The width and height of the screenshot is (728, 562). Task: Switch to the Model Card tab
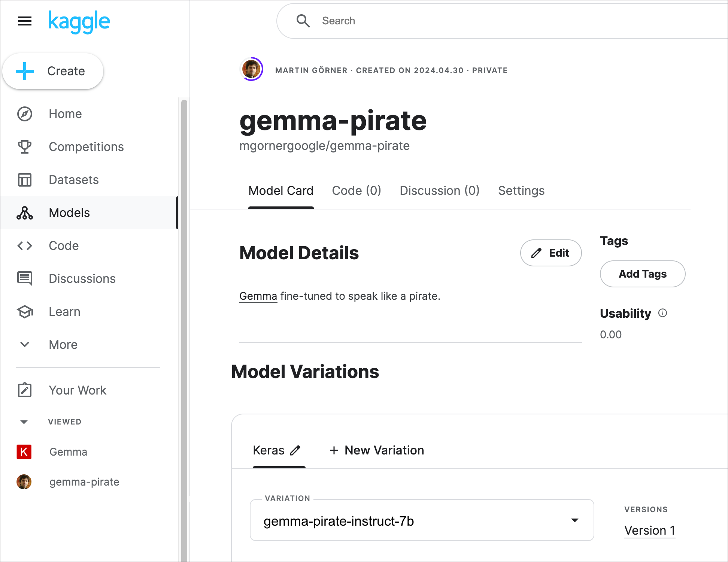[x=281, y=191]
